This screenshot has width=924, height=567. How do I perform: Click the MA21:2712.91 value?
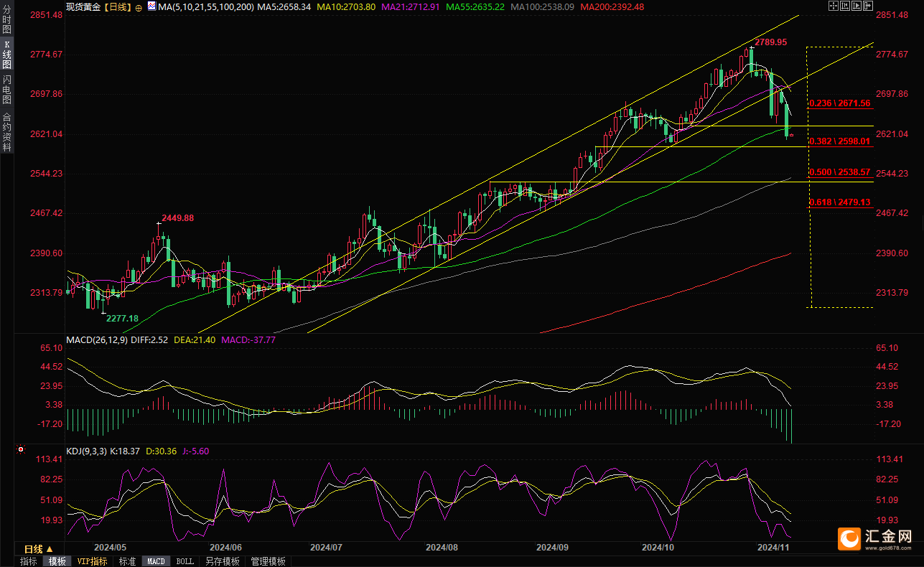click(412, 6)
